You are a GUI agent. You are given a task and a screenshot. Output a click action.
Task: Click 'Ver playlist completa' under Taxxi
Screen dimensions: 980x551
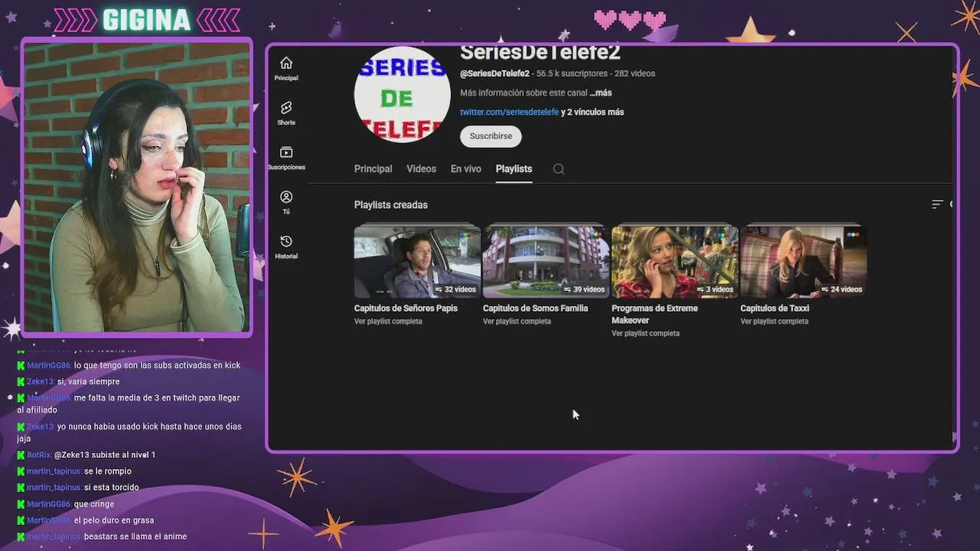pos(774,321)
